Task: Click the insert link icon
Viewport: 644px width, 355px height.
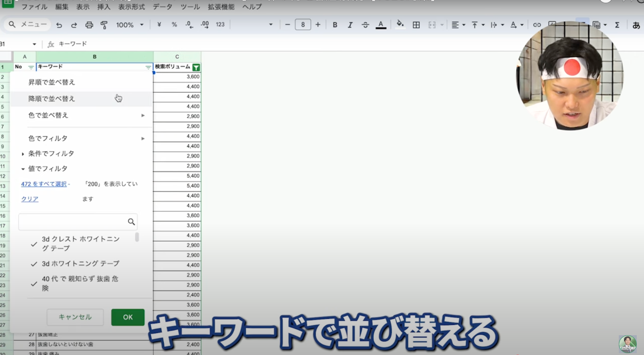Action: pyautogui.click(x=537, y=25)
